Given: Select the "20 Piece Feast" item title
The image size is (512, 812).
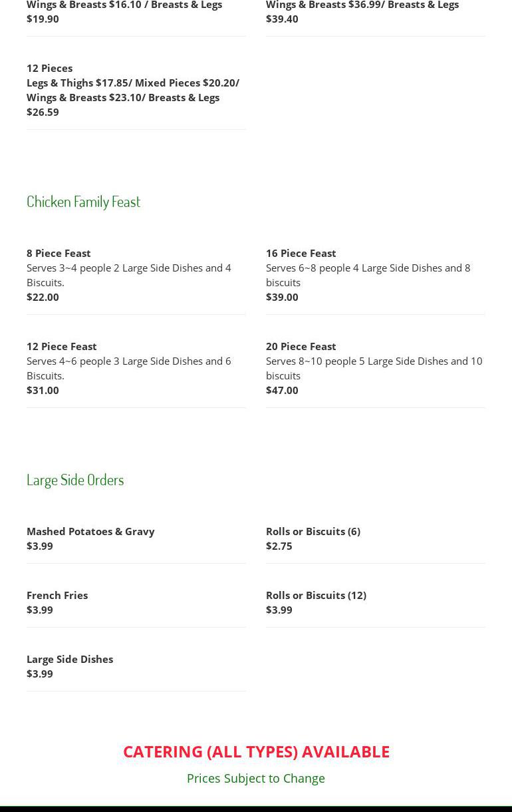Looking at the screenshot, I should point(301,346).
